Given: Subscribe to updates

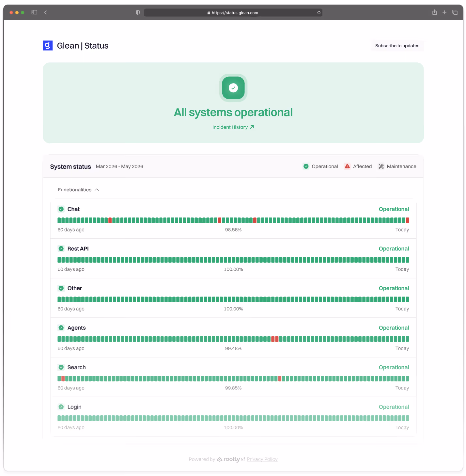Looking at the screenshot, I should point(397,46).
